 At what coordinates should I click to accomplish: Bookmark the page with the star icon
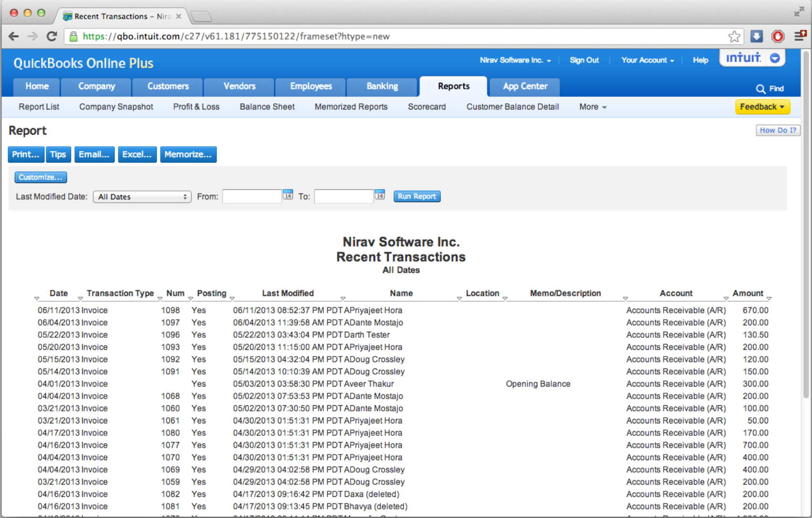click(x=734, y=36)
